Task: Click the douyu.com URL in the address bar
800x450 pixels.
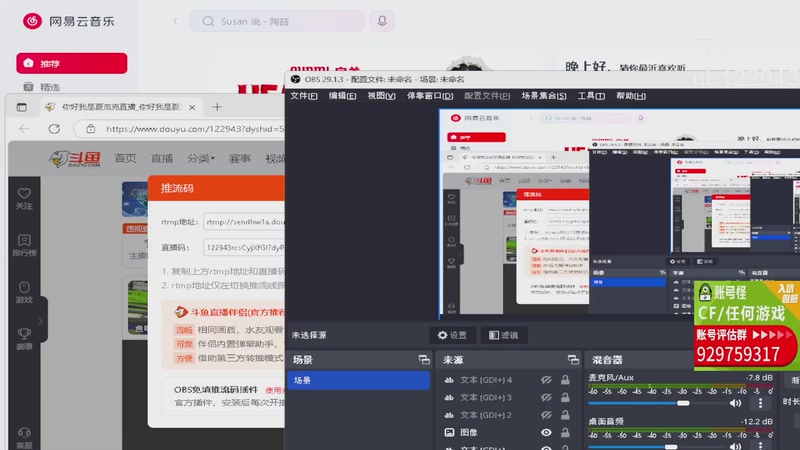Action: click(194, 129)
